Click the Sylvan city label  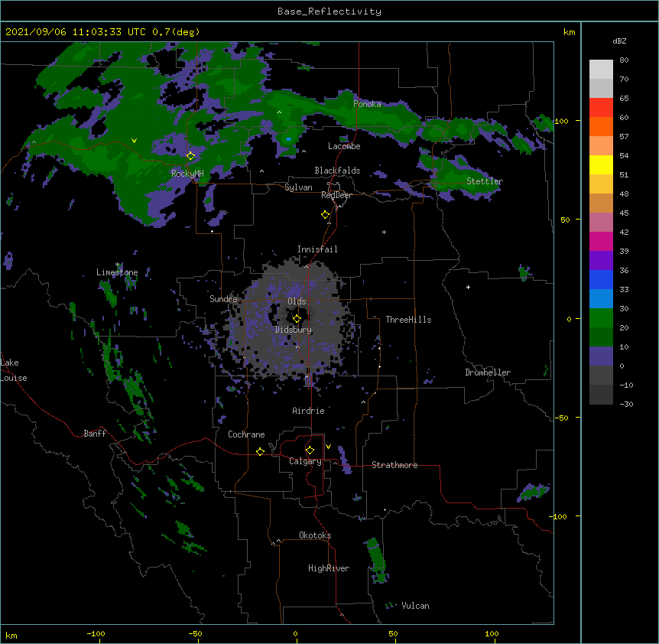point(298,187)
